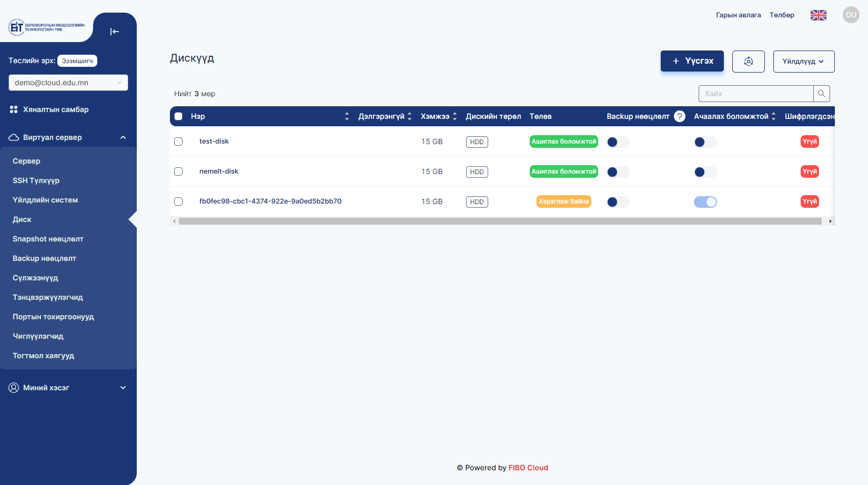Click the Backup нөөцлөлт help question icon

pos(680,116)
